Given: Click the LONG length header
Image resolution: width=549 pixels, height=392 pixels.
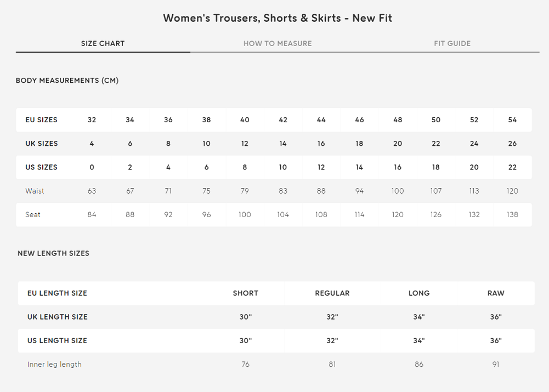Looking at the screenshot, I should coord(419,293).
